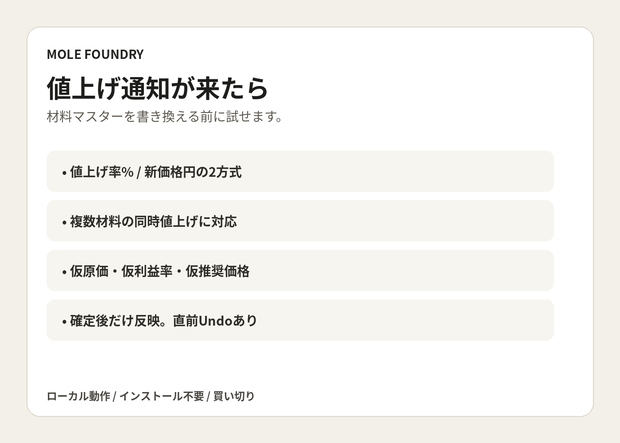Click the 直前Undoあり text
Screen dimensions: 620x443
tap(215, 321)
